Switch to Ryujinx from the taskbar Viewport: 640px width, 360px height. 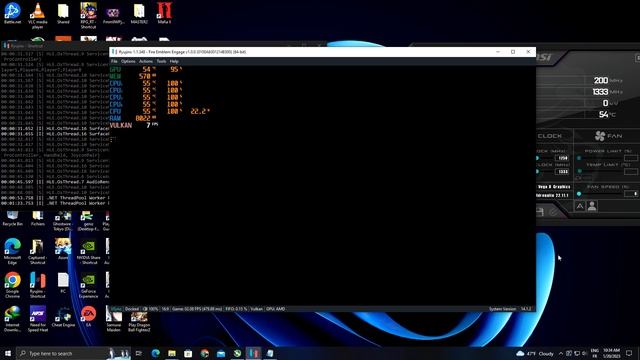tap(253, 353)
